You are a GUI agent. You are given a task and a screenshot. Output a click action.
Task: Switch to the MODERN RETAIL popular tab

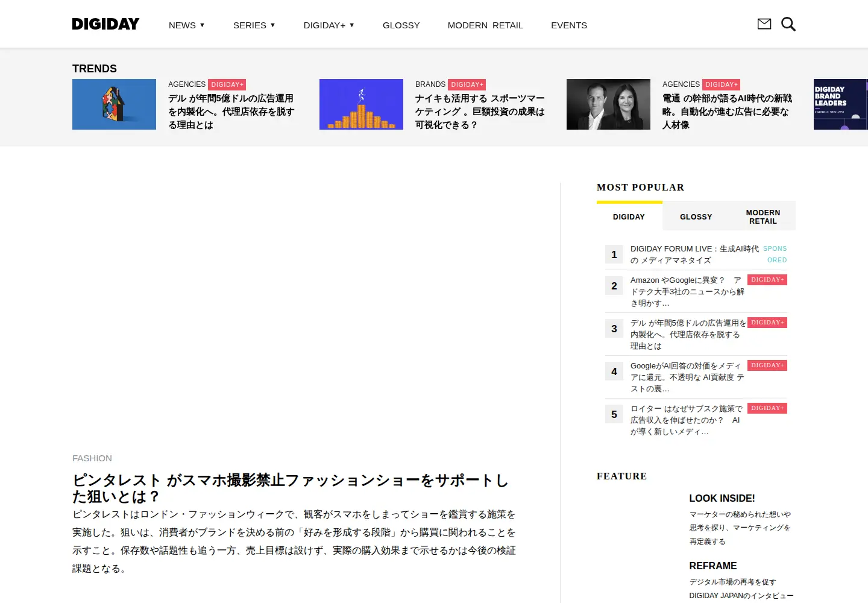(x=763, y=217)
